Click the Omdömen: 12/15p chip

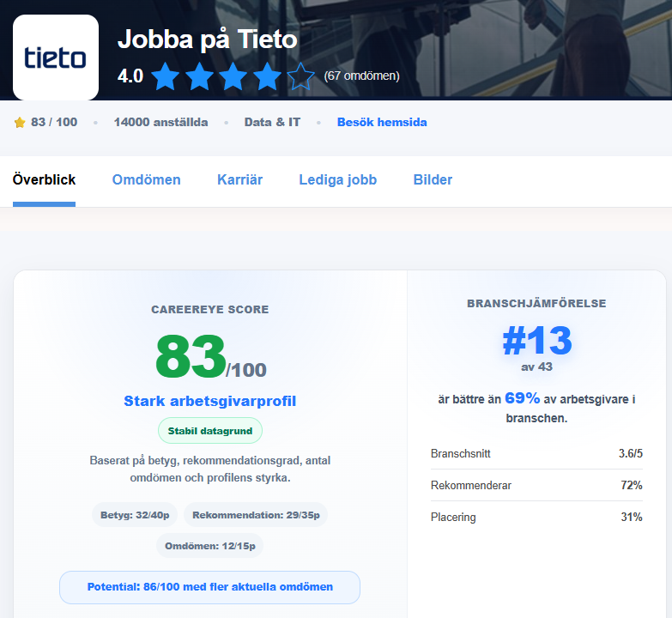(x=210, y=546)
